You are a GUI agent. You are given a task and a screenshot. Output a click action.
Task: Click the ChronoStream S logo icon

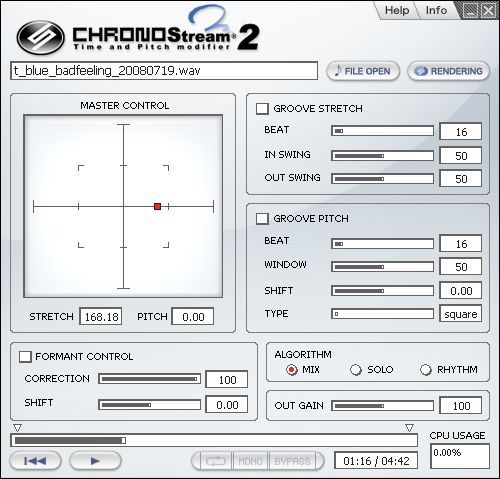(x=40, y=37)
